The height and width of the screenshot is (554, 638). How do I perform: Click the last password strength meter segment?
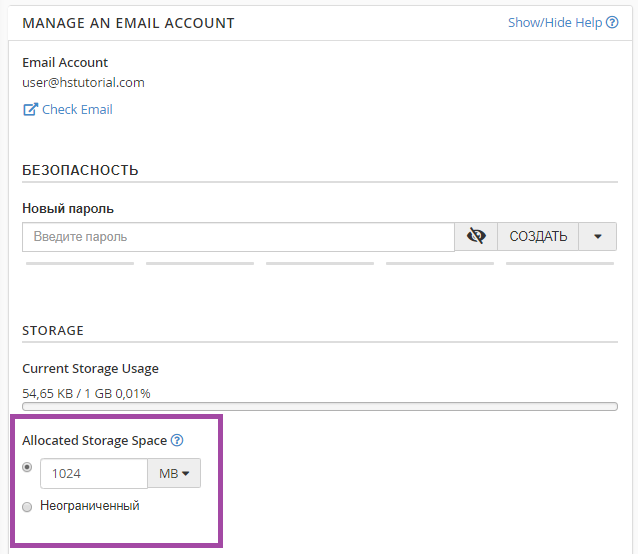tap(560, 263)
